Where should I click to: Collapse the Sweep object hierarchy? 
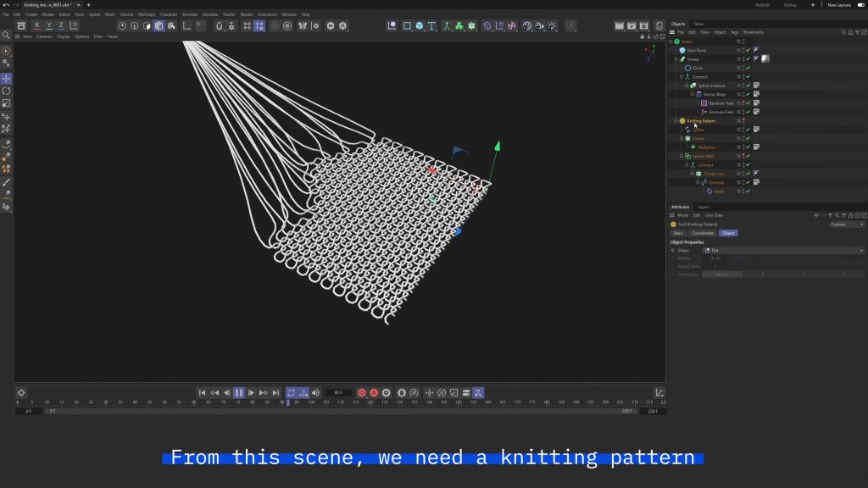pyautogui.click(x=676, y=59)
